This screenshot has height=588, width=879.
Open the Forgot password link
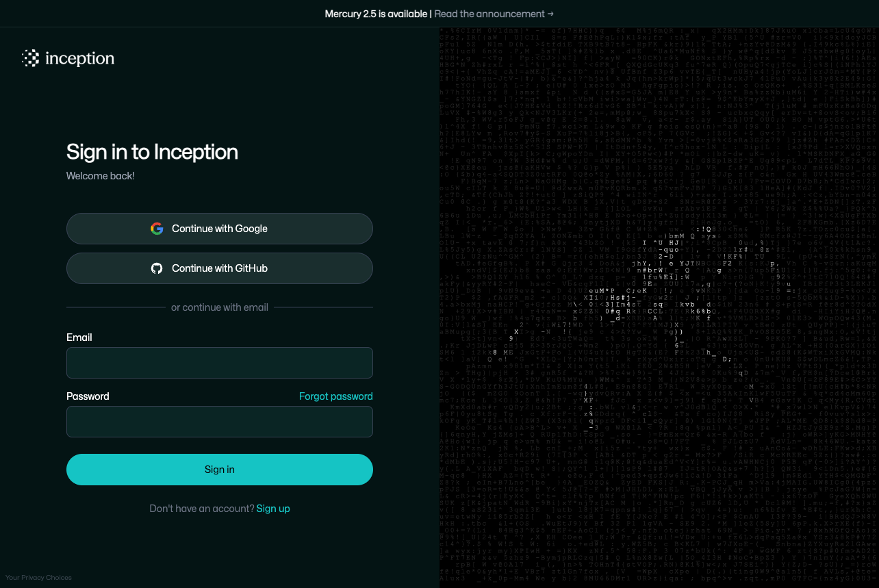336,396
